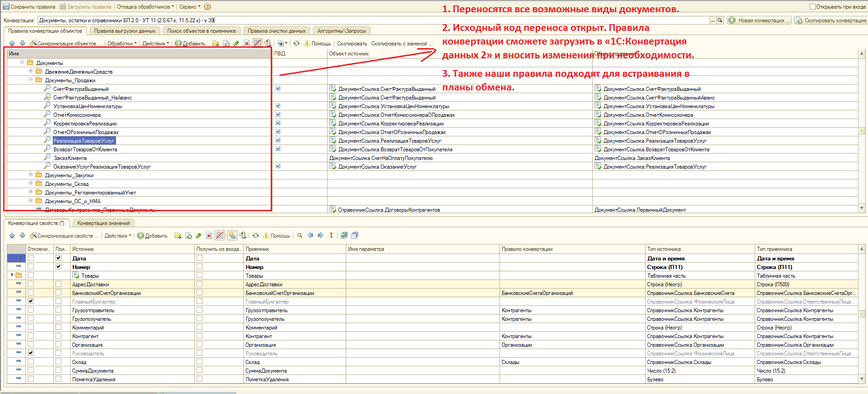
Task: Click red X delete icon in objects toolbar
Action: (247, 44)
